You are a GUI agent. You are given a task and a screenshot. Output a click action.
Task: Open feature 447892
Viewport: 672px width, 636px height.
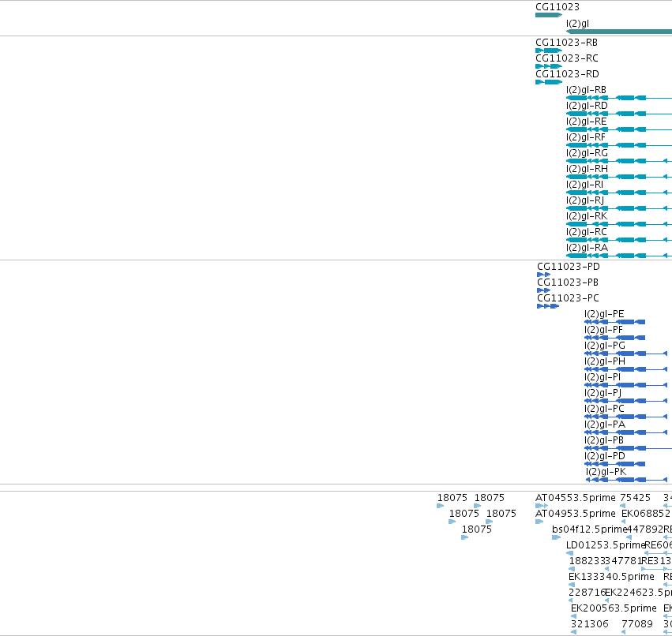click(629, 538)
